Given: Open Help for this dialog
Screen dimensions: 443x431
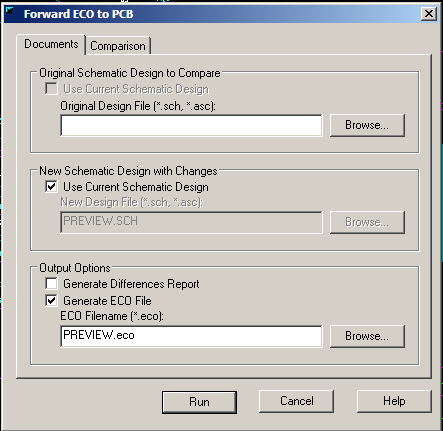Looking at the screenshot, I should [394, 401].
